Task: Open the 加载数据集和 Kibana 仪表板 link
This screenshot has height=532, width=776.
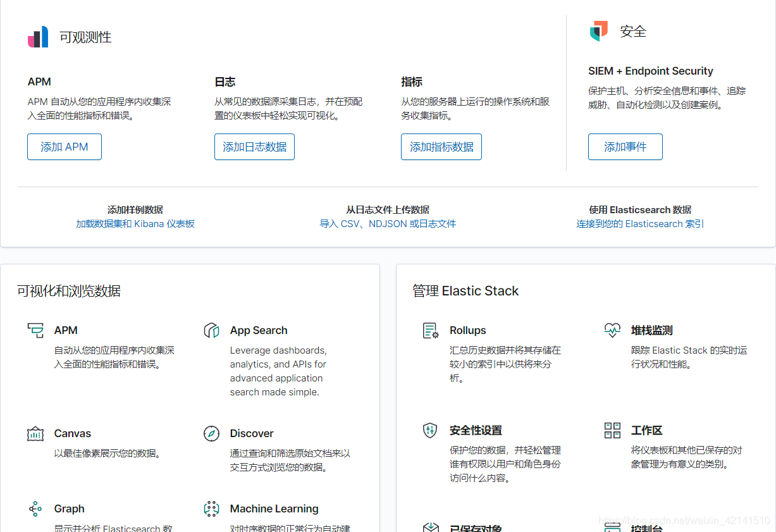Action: coord(135,223)
